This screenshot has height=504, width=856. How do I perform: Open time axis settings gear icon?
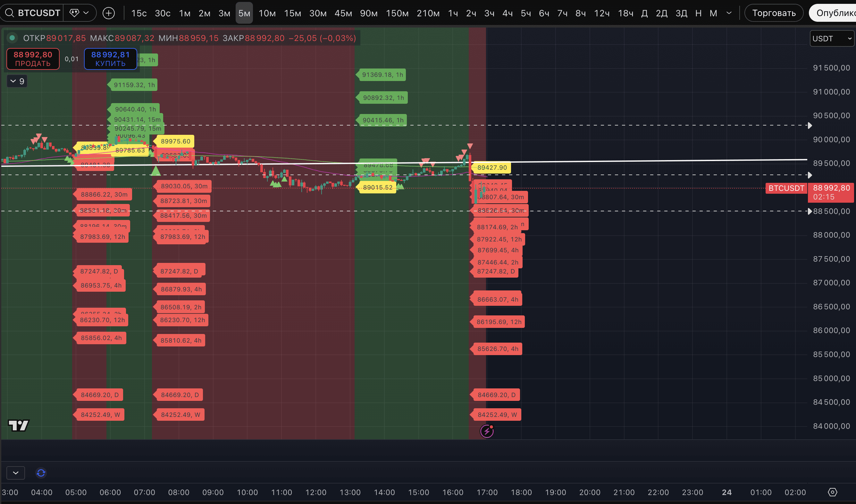(x=832, y=492)
